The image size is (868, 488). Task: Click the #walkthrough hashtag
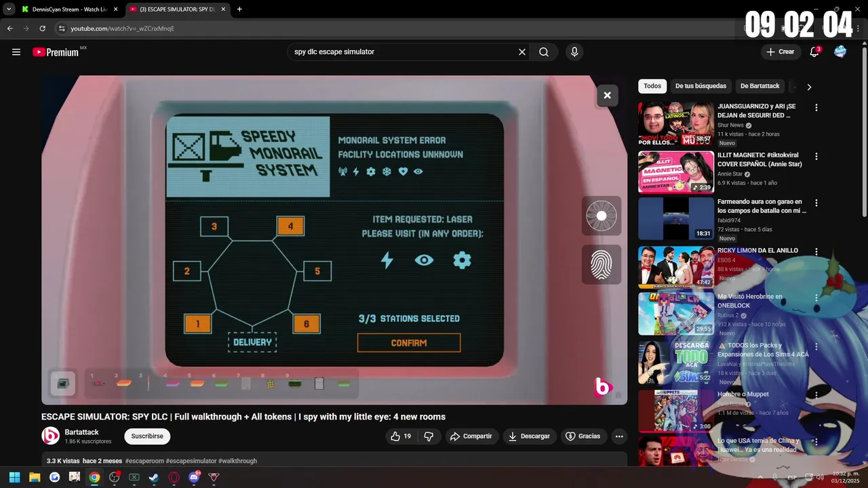(x=237, y=461)
